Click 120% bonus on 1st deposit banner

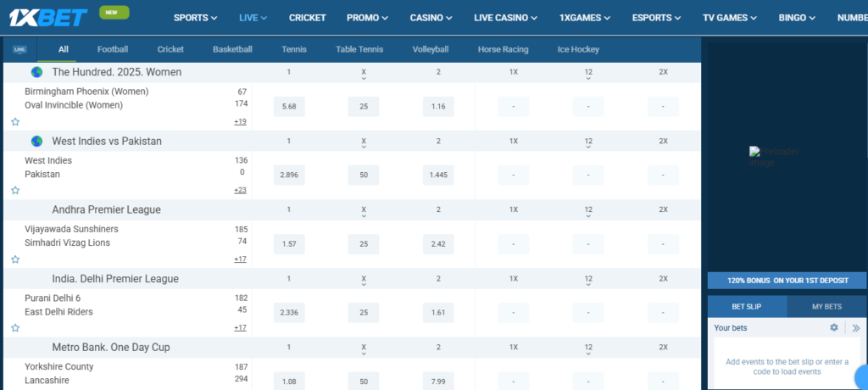click(787, 281)
